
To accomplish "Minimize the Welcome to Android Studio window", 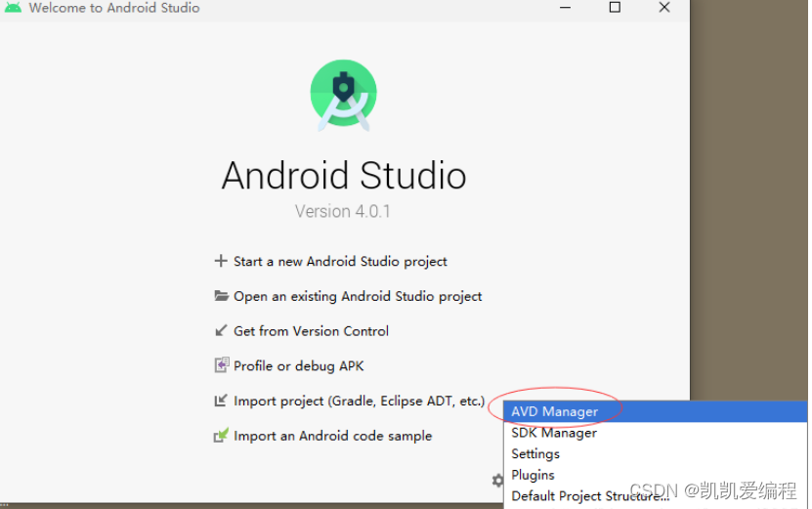I will click(x=565, y=8).
